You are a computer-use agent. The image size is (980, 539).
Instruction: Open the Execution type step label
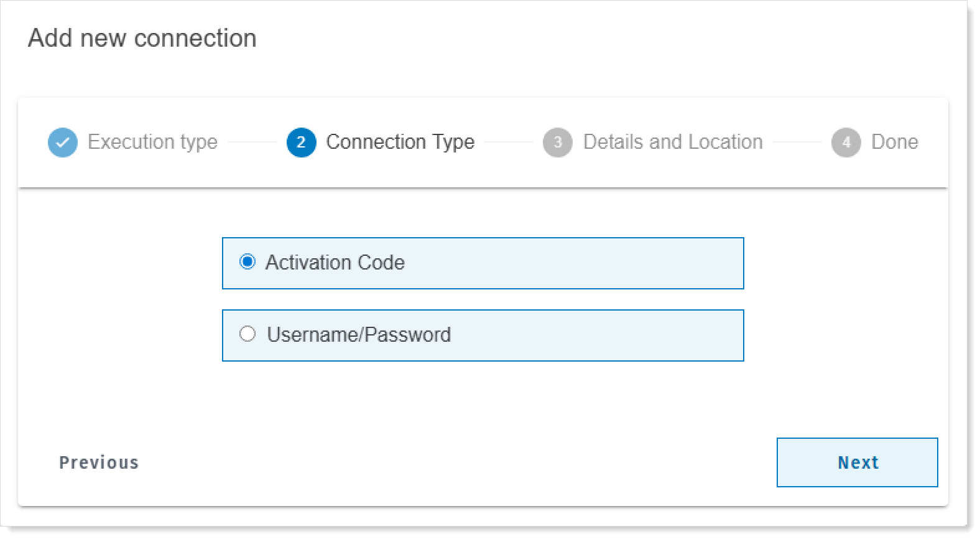(153, 143)
